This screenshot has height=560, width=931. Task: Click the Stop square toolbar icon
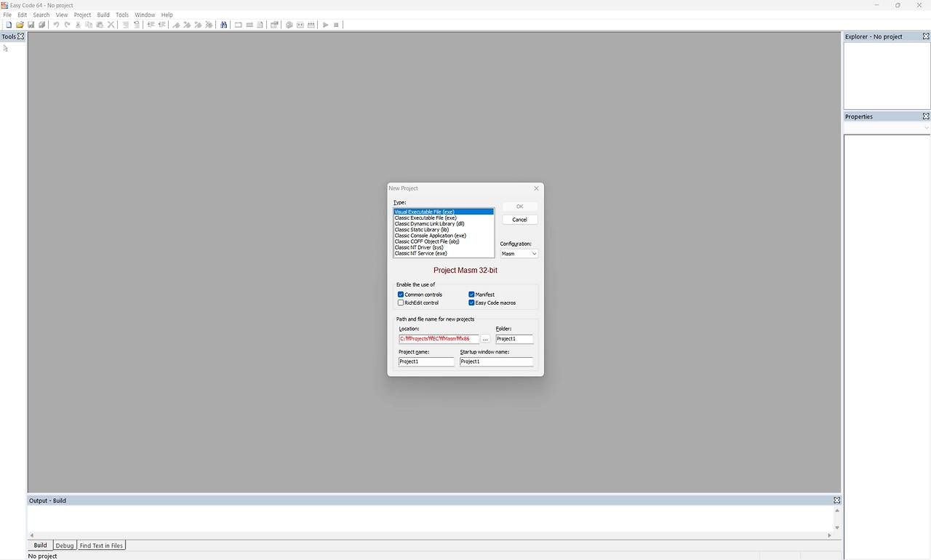point(336,25)
